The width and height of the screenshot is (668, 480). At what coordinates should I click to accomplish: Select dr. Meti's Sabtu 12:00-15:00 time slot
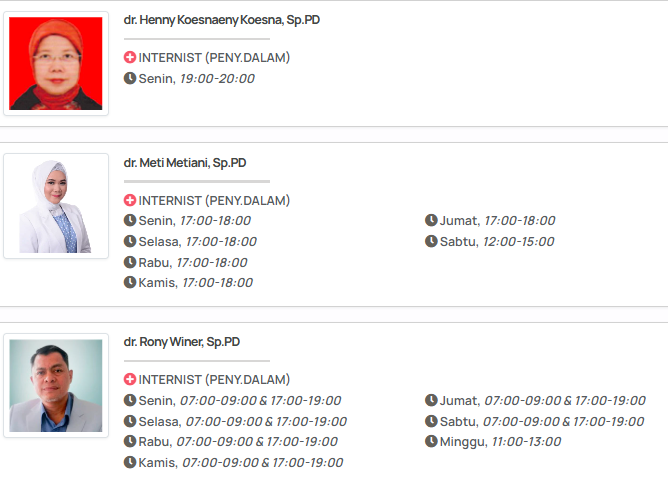coord(518,241)
